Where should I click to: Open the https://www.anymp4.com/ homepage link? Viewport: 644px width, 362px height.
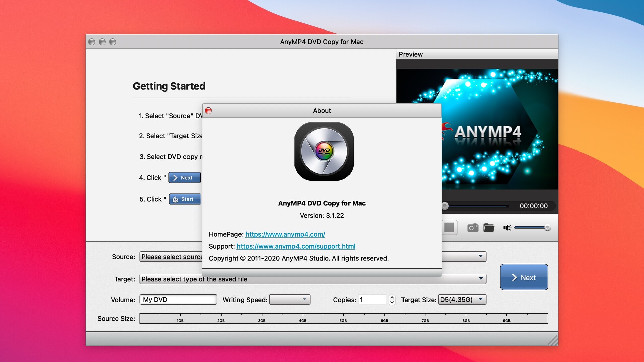[285, 234]
